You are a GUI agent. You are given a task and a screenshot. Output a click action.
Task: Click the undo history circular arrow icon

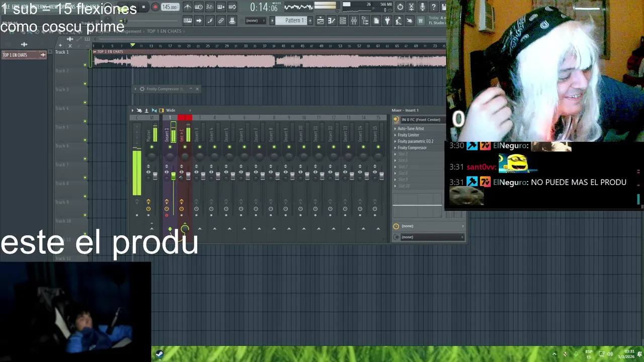point(400,7)
